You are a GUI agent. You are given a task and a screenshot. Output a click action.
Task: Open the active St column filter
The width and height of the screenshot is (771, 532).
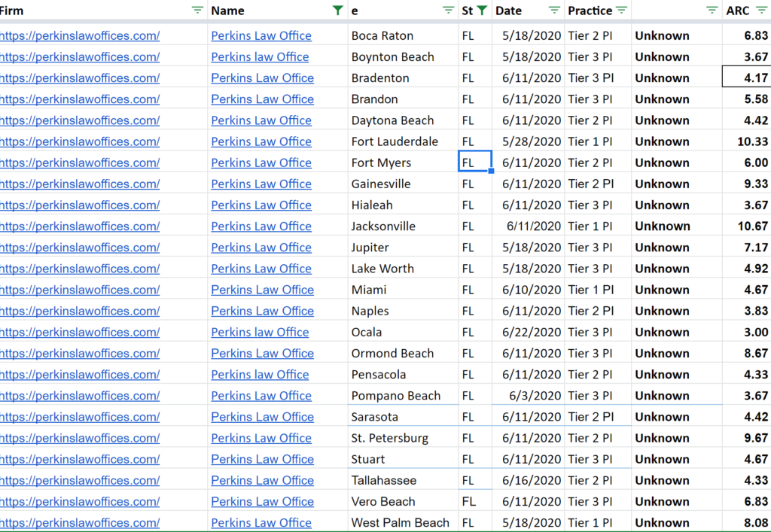(482, 11)
